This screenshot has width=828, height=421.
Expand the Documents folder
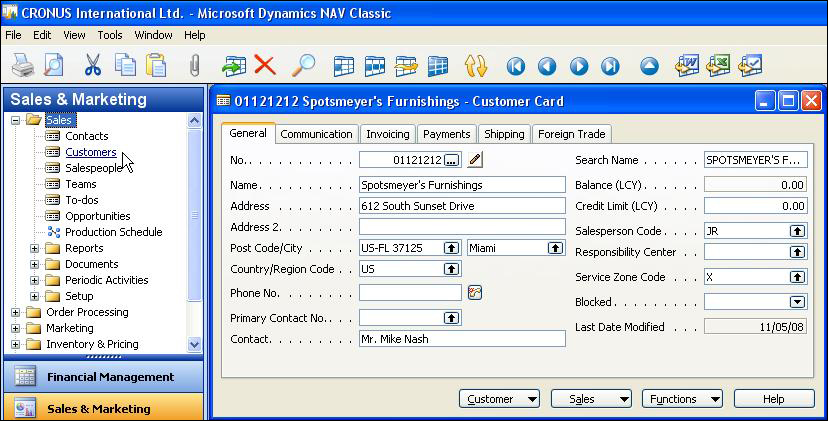[34, 264]
